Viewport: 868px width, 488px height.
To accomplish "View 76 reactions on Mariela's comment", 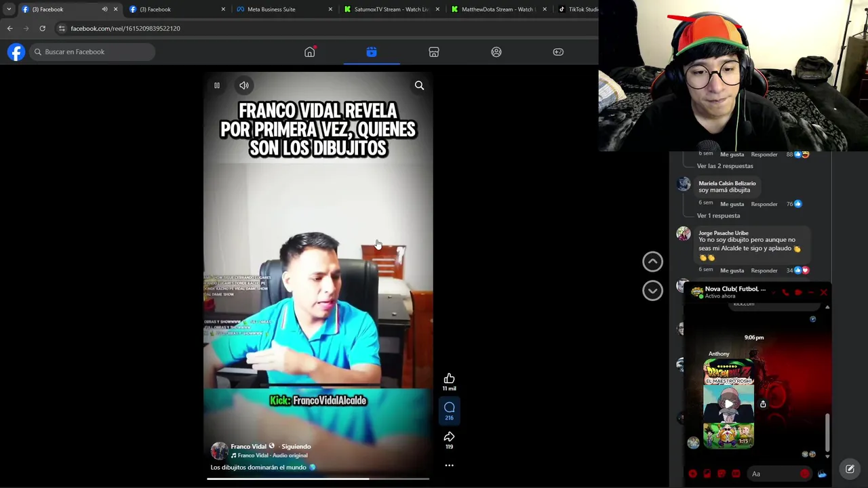I will [x=794, y=204].
